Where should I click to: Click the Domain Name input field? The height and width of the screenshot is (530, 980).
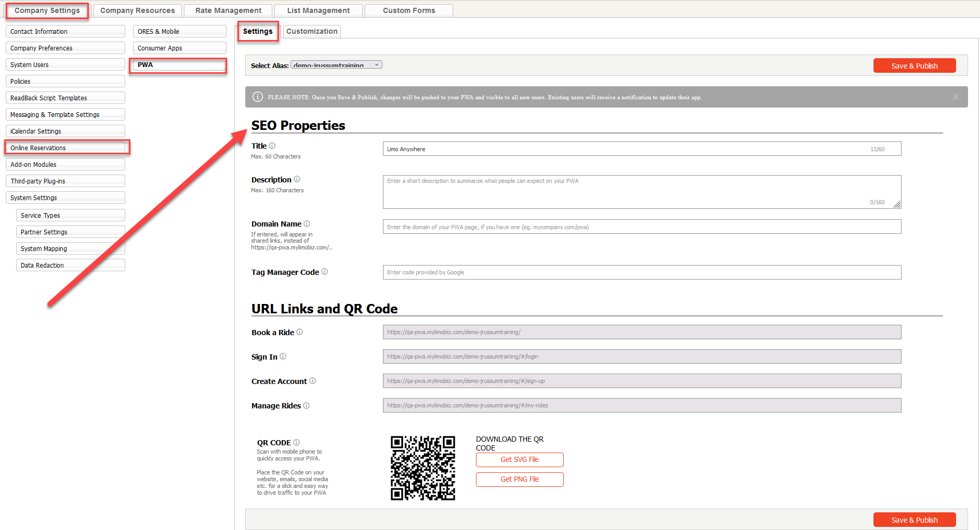tap(642, 227)
